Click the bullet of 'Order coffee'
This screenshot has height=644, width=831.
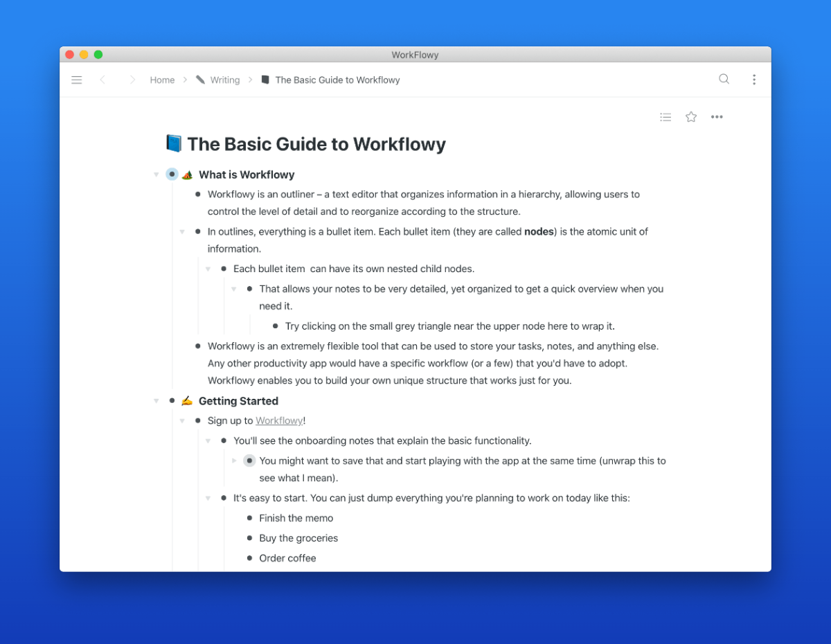[x=249, y=558]
